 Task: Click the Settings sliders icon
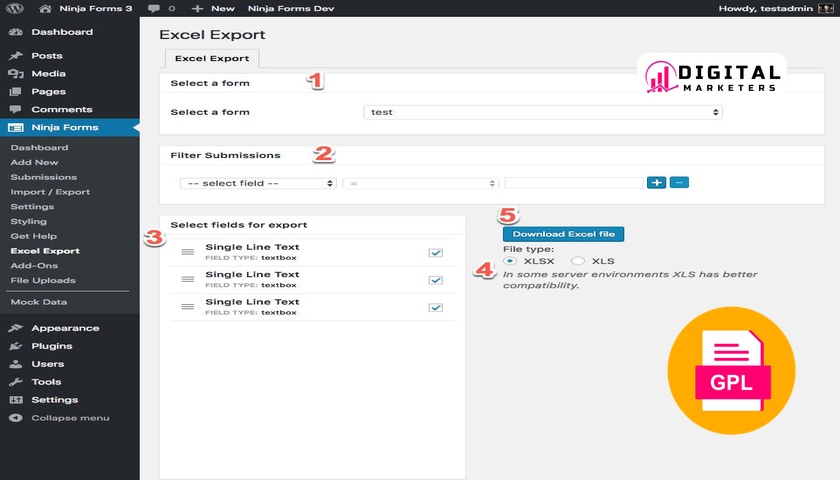point(16,400)
